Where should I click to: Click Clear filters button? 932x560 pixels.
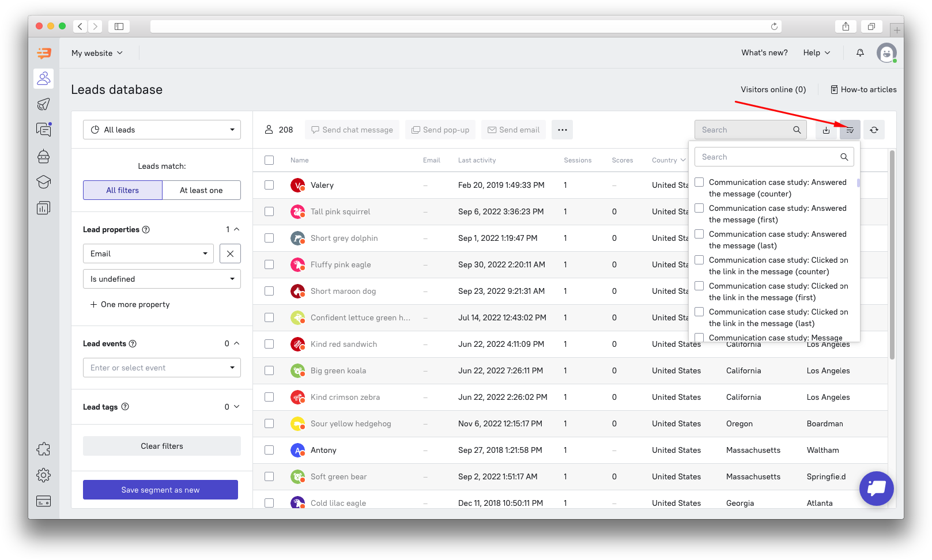[162, 446]
